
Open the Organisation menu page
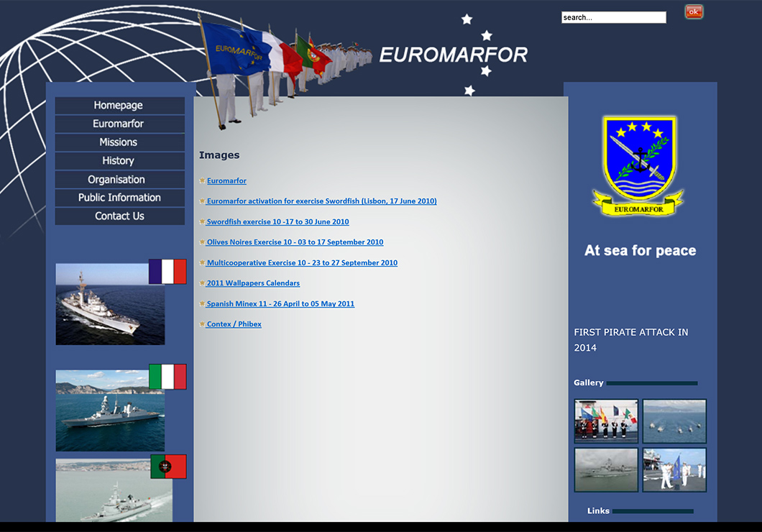(x=119, y=179)
